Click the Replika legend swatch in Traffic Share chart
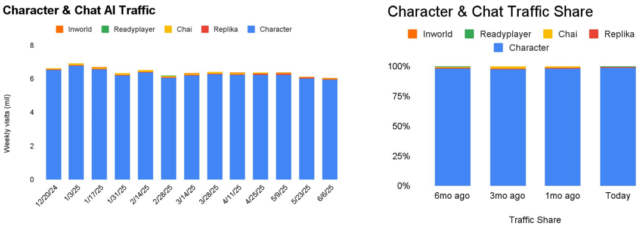The width and height of the screenshot is (644, 228). point(593,34)
